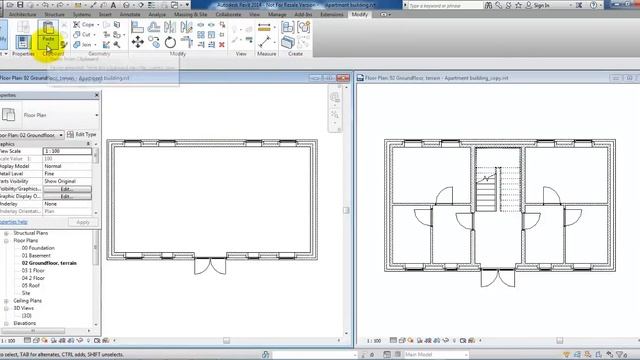Select the Align tool in Modify panel

(138, 27)
